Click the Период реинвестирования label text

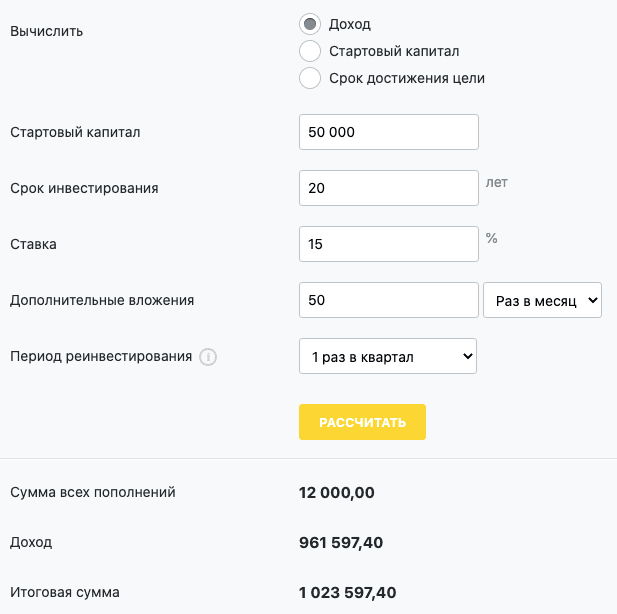(101, 357)
